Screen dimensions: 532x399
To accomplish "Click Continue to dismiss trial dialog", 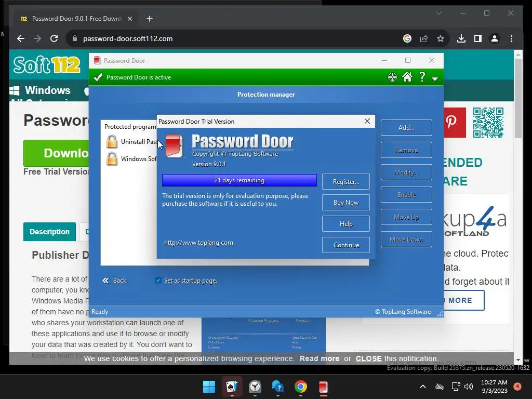I will 345,245.
